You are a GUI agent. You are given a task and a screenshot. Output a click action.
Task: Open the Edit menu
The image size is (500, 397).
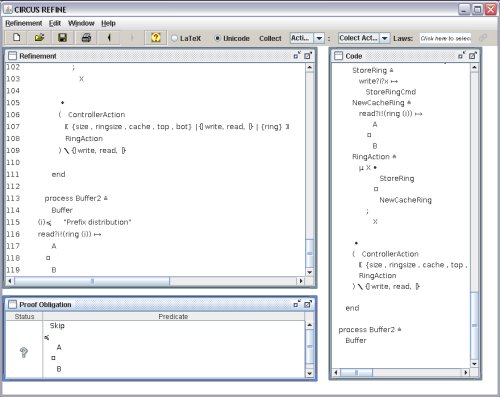pyautogui.click(x=55, y=23)
